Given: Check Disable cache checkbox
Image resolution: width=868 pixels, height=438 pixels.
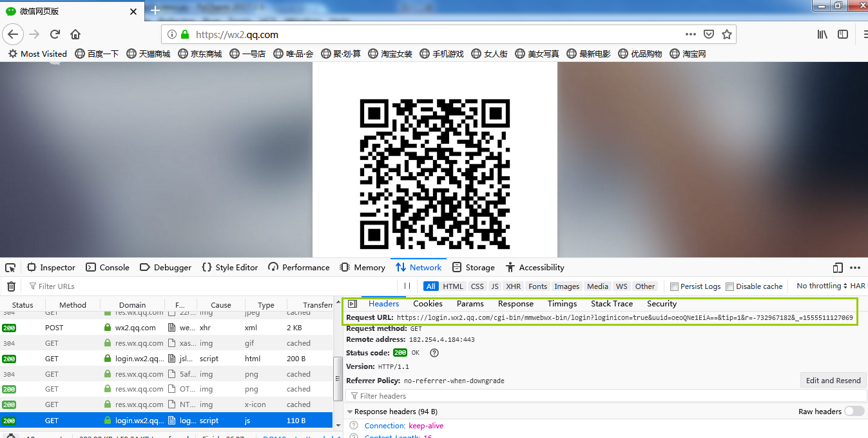Looking at the screenshot, I should point(729,286).
